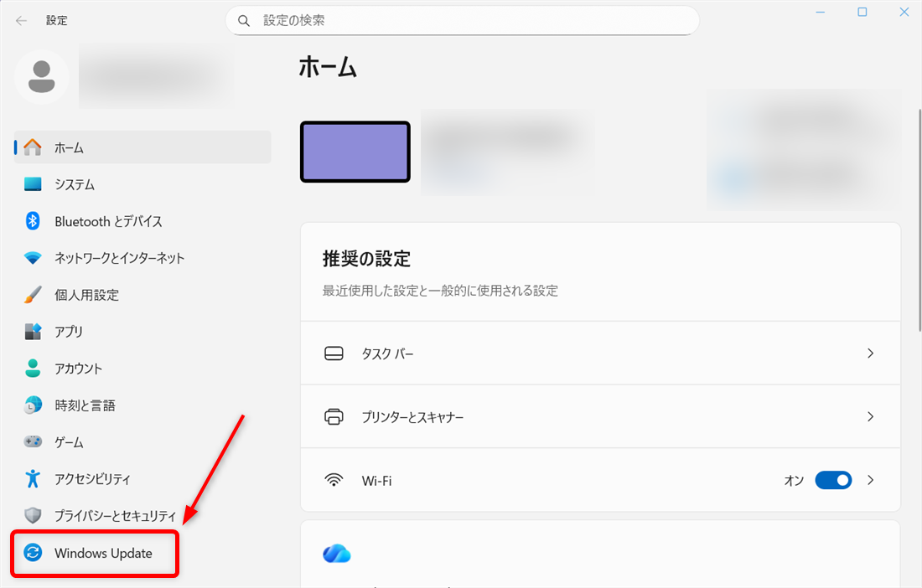The height and width of the screenshot is (588, 922).
Task: Click the user profile avatar
Action: [42, 76]
